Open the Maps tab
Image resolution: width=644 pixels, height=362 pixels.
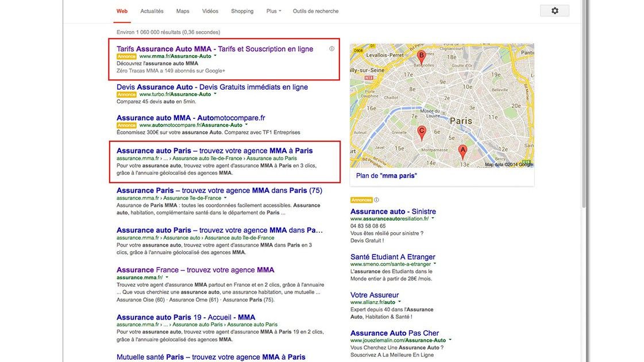coord(183,11)
